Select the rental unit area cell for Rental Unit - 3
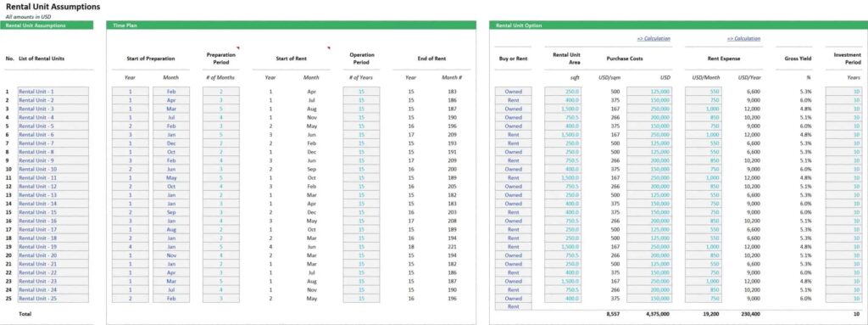Image resolution: width=868 pixels, height=325 pixels. pos(563,109)
